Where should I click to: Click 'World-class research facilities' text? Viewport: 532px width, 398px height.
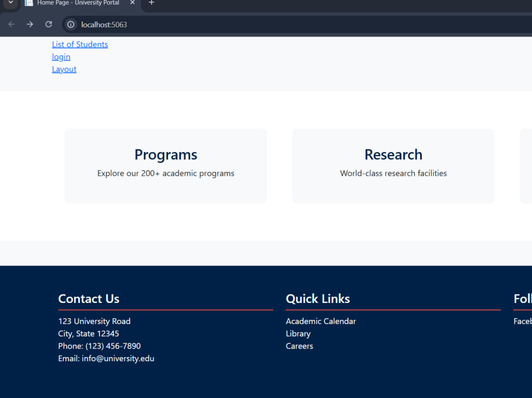click(x=393, y=173)
